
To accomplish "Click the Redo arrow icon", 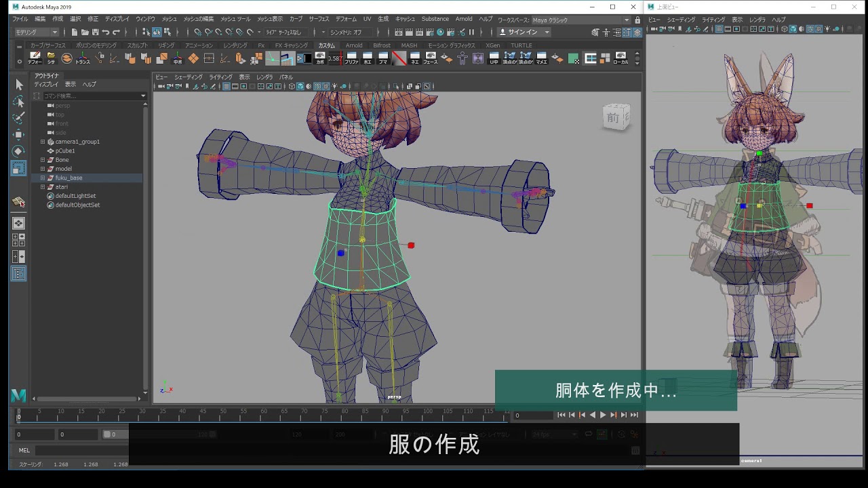I will point(116,32).
